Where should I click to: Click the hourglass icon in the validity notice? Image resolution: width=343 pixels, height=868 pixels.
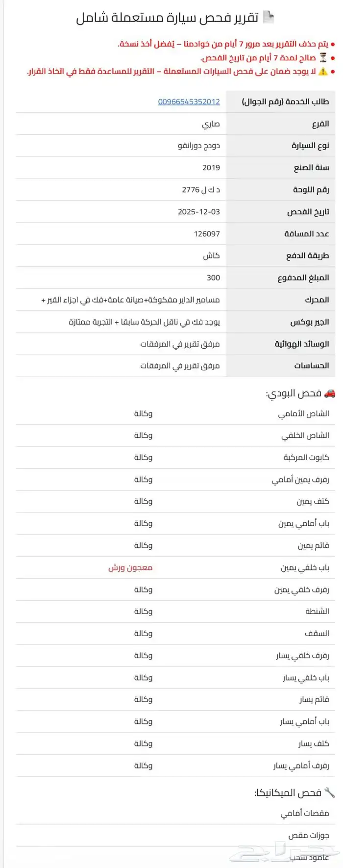pos(323,58)
